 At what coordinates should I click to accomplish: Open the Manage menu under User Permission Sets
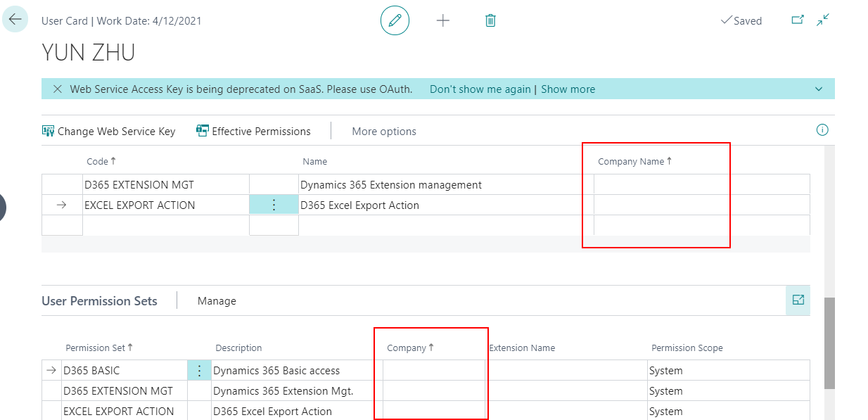pos(217,300)
